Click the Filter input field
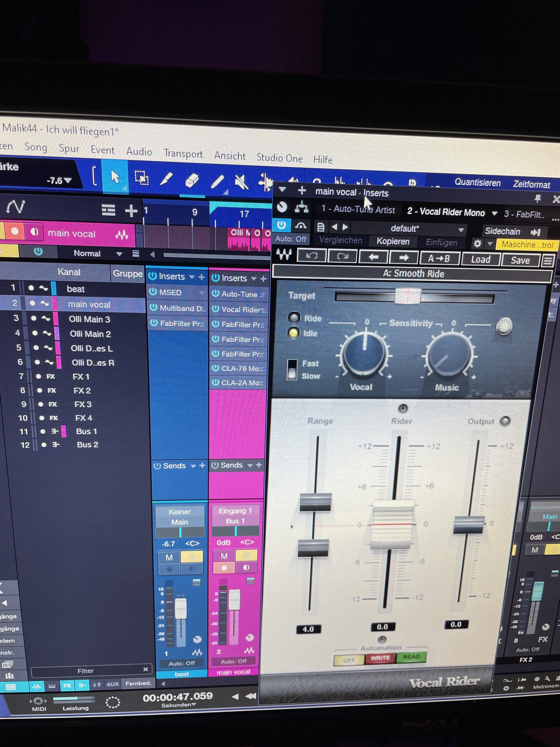 point(91,671)
